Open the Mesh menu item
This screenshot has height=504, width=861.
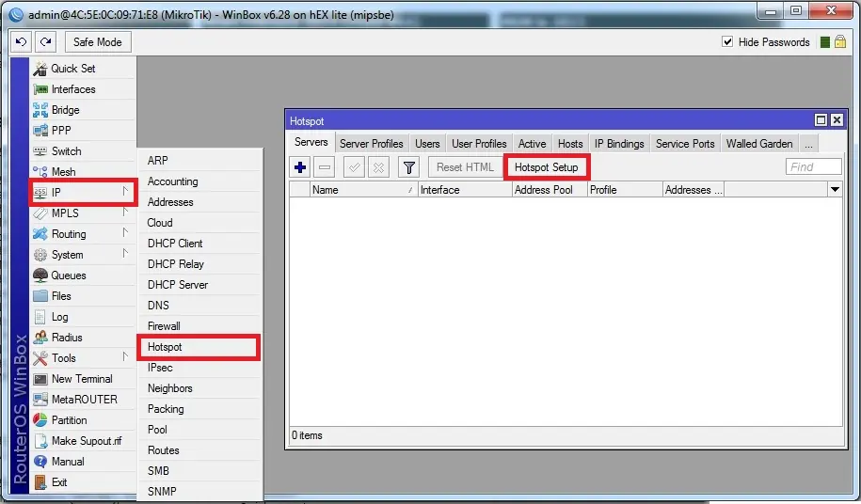(83, 172)
